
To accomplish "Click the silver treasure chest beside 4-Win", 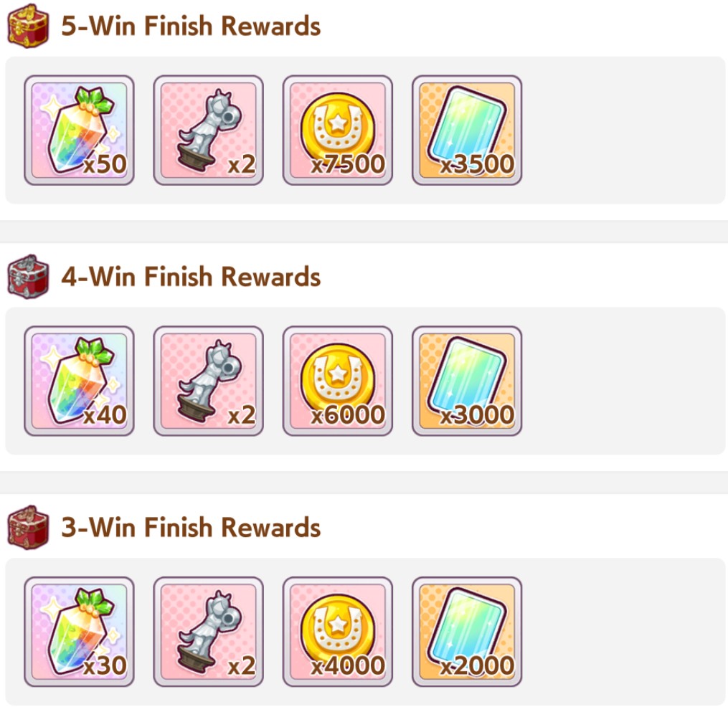I will click(x=28, y=277).
